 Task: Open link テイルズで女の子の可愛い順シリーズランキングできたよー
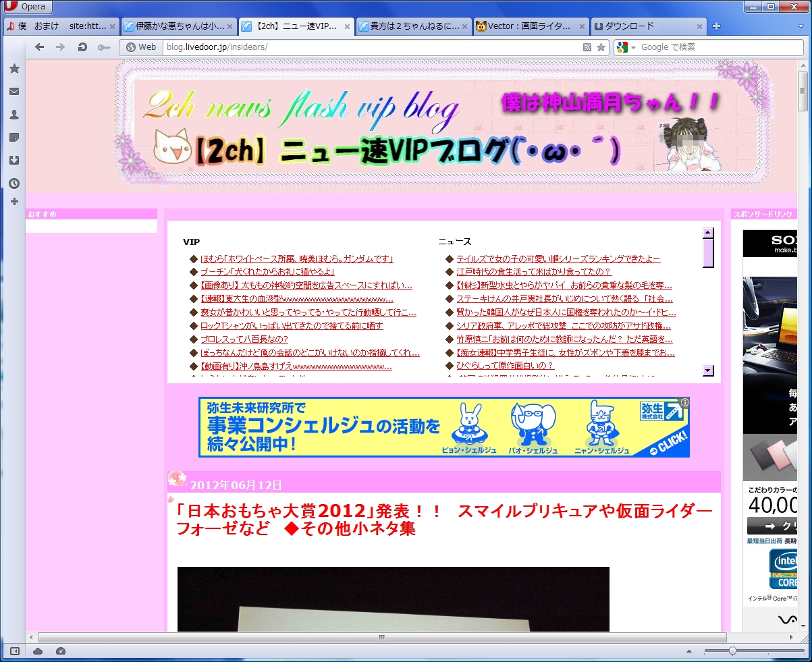point(558,258)
